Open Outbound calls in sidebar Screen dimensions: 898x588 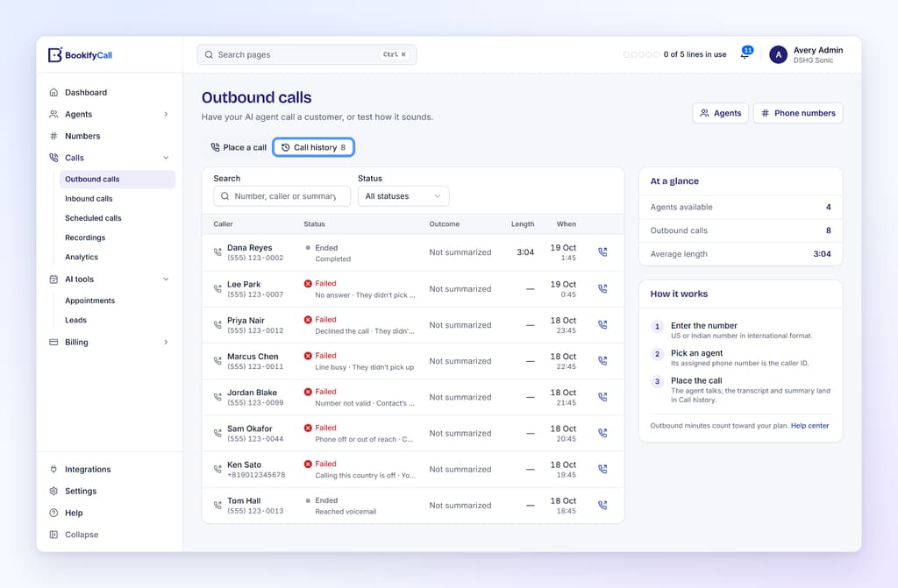click(x=118, y=180)
